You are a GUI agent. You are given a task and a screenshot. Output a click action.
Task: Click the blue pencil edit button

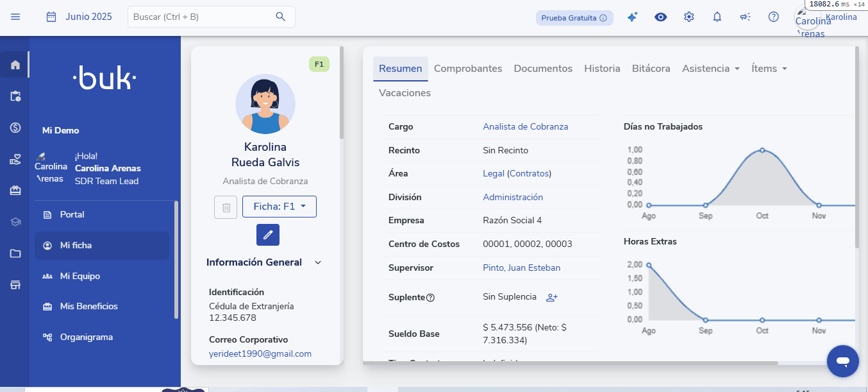pos(267,235)
